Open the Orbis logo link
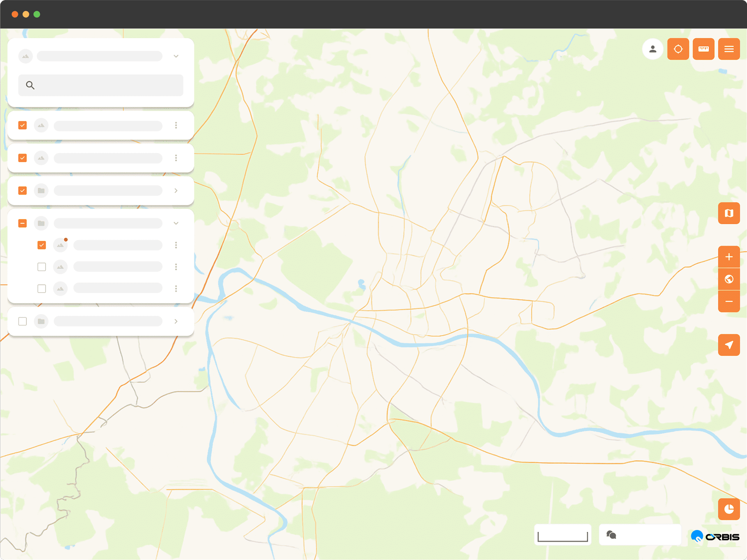Viewport: 747px width, 560px height. 715,536
